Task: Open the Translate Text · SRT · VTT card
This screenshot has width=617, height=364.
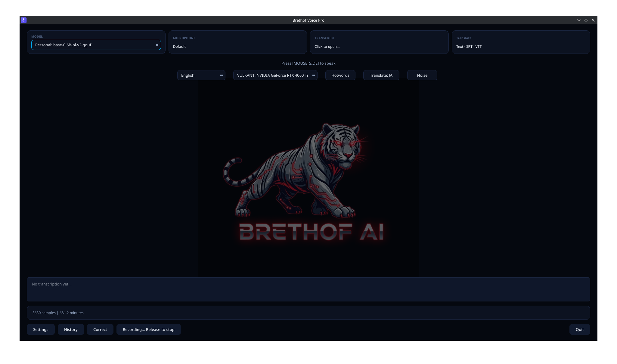Action: coord(521,42)
